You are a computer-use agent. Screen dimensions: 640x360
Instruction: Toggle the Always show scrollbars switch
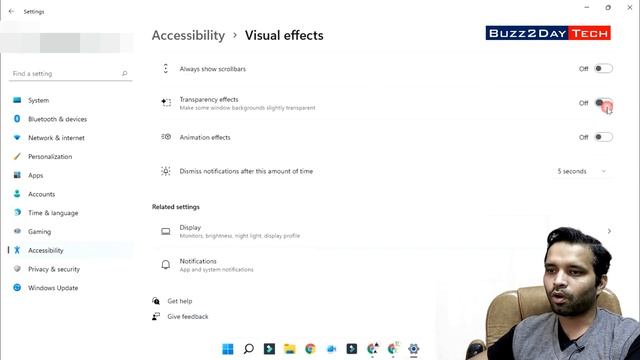pos(603,69)
